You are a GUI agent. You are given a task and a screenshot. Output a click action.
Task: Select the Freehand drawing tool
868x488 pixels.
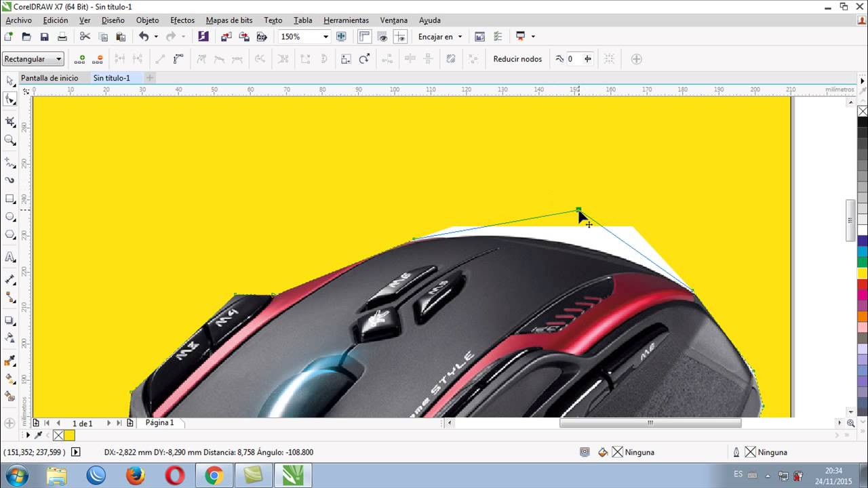(x=9, y=163)
